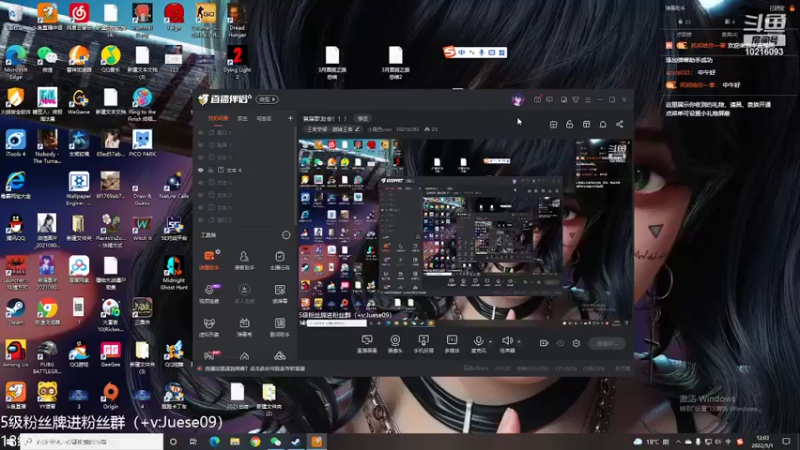Open the 读弹幕 read-danmaku tool
Viewport: 800px width, 450px height.
280,294
